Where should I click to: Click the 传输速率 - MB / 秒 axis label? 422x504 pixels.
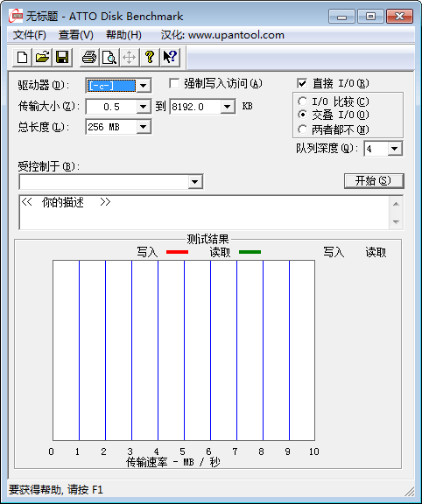tap(173, 462)
